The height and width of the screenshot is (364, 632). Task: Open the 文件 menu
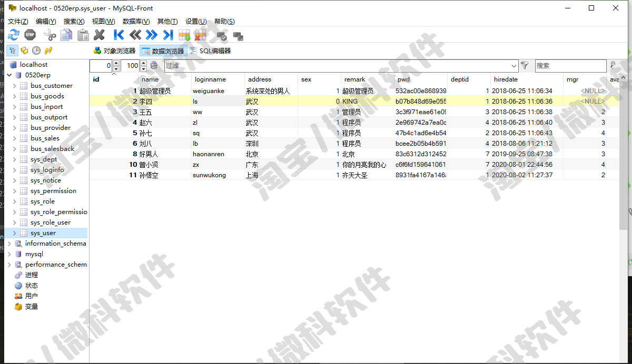pyautogui.click(x=18, y=22)
